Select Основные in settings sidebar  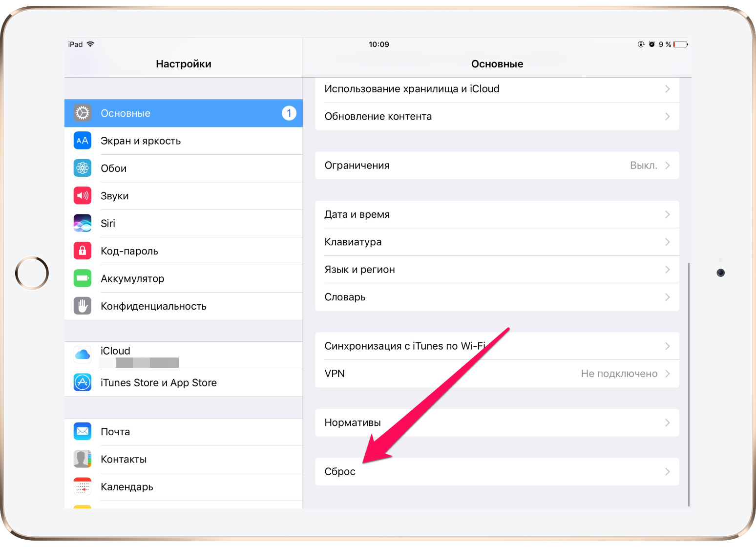click(x=184, y=113)
